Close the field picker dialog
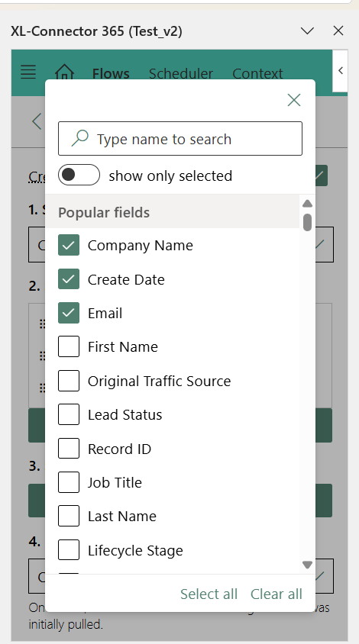This screenshot has height=644, width=359. [294, 100]
